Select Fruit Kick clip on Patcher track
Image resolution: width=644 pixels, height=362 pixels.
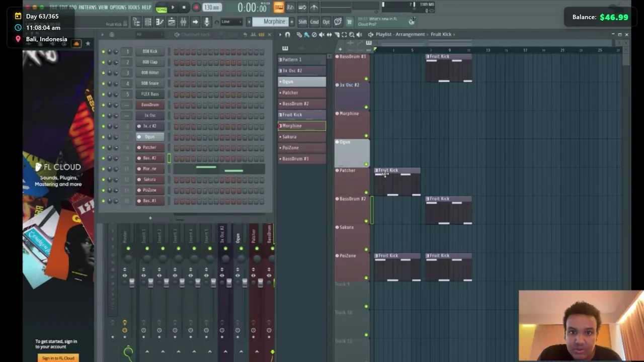tap(397, 182)
